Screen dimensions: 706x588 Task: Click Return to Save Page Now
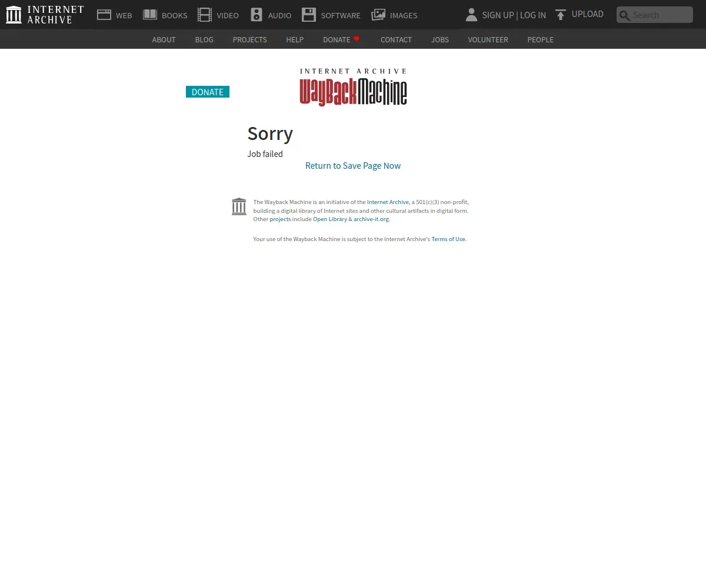click(353, 166)
